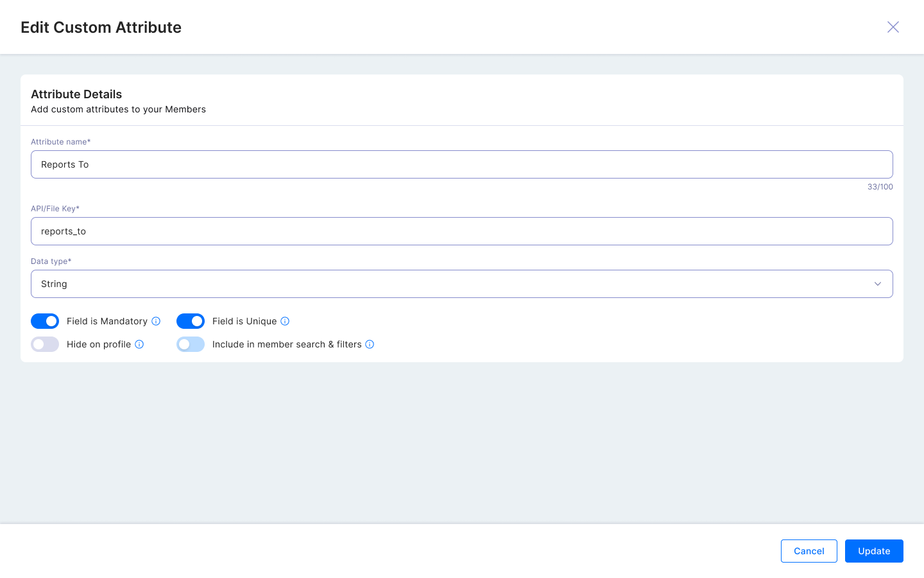
Task: Show info for Include in member search
Action: [x=370, y=344]
